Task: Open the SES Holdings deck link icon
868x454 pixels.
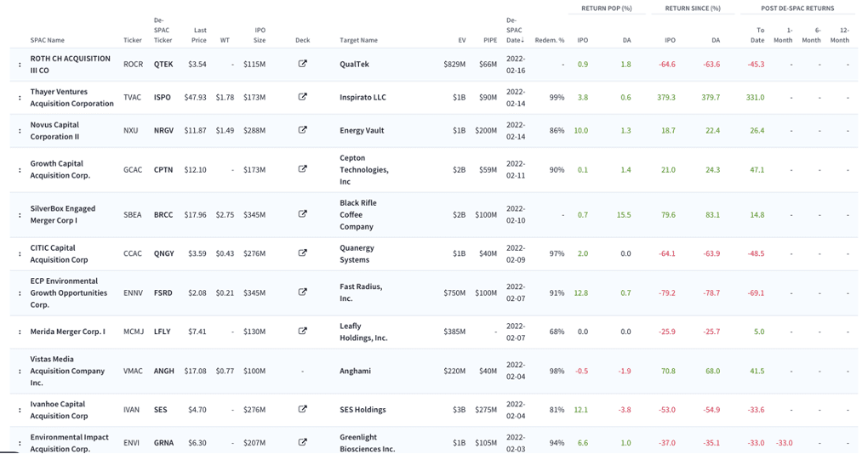Action: (x=302, y=409)
